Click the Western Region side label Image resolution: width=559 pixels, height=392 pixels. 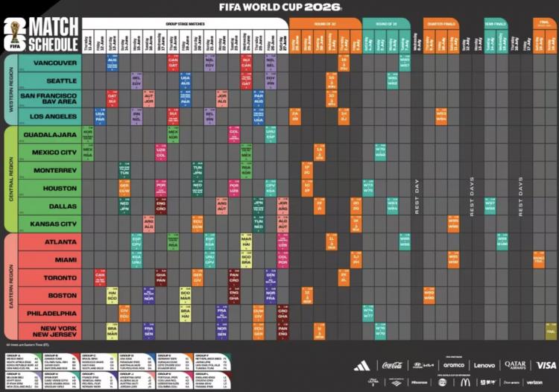(x=10, y=89)
